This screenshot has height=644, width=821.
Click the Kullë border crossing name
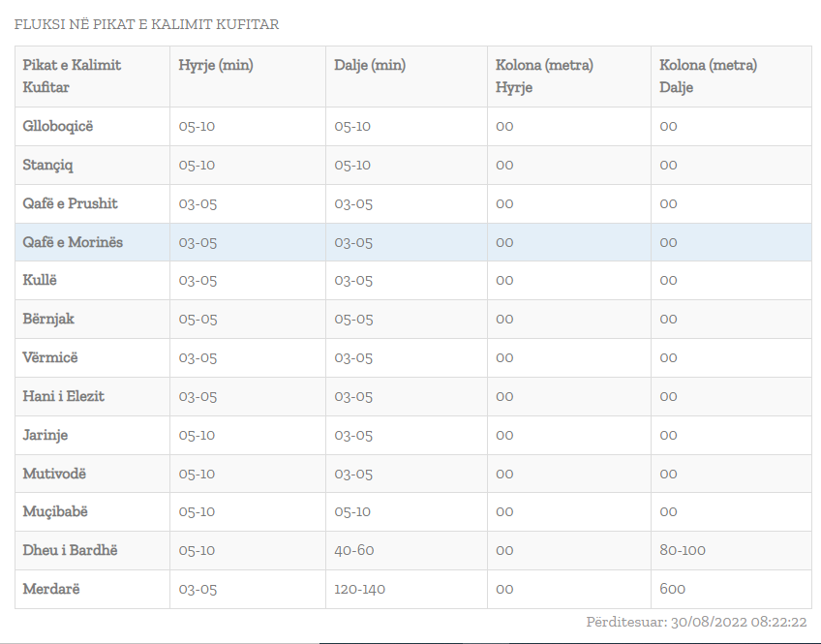(x=40, y=281)
